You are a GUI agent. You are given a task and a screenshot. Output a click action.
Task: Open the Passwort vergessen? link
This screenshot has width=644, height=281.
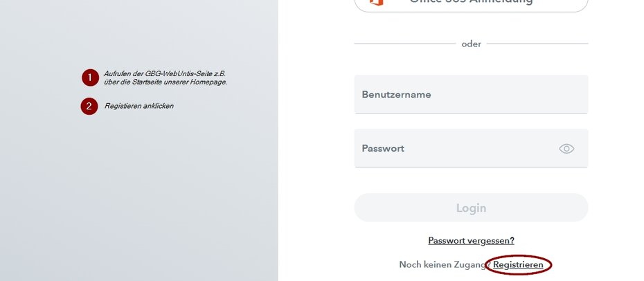pos(471,241)
